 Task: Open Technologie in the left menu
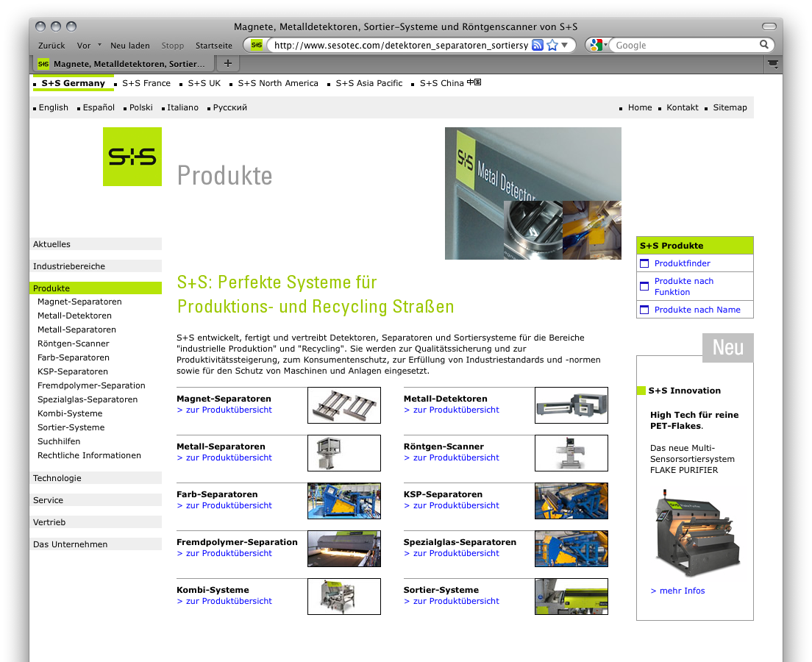[57, 478]
